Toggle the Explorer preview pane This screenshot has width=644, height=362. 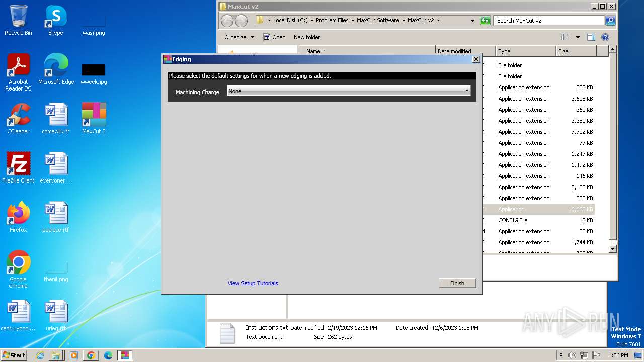pyautogui.click(x=591, y=37)
